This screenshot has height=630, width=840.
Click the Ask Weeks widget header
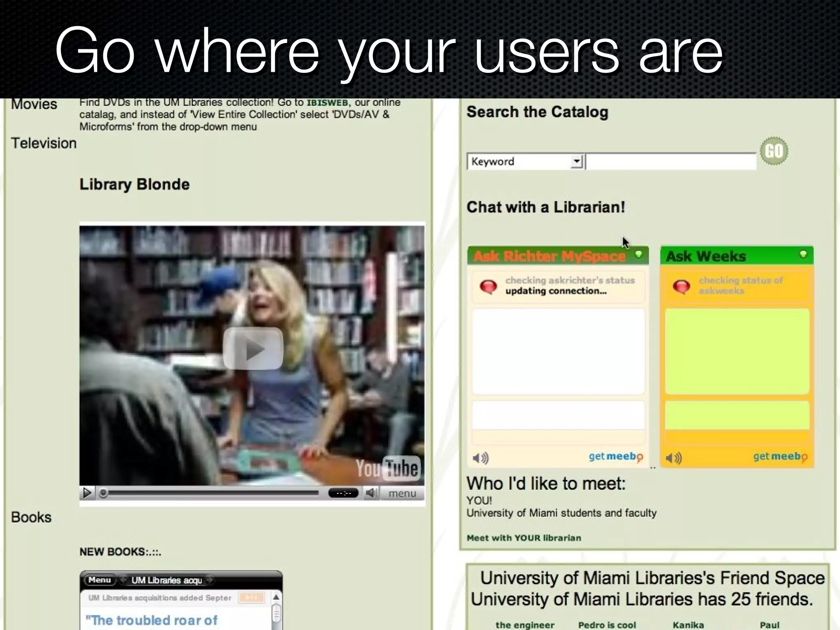tap(737, 256)
